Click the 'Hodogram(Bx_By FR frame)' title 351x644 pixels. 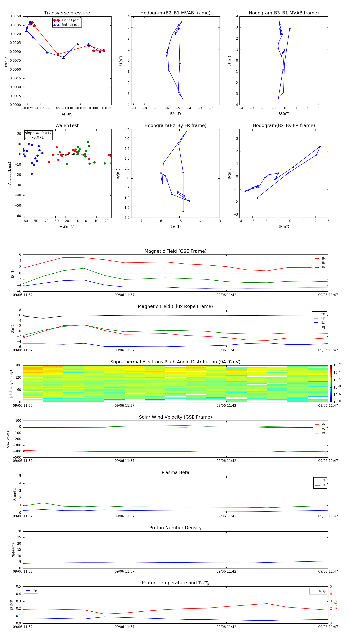click(284, 125)
